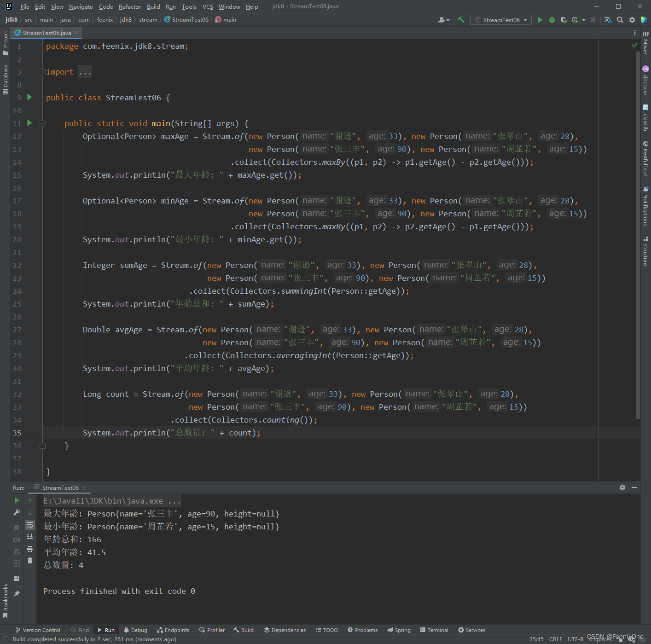
Task: Toggle the Bookmarks tool window
Action: pyautogui.click(x=6, y=601)
